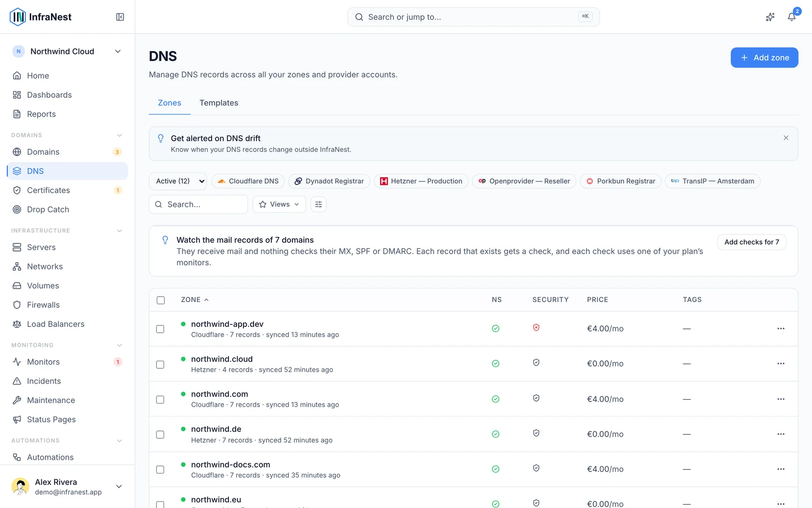This screenshot has width=812, height=508.
Task: Sort by the ZONE column header
Action: (x=195, y=300)
